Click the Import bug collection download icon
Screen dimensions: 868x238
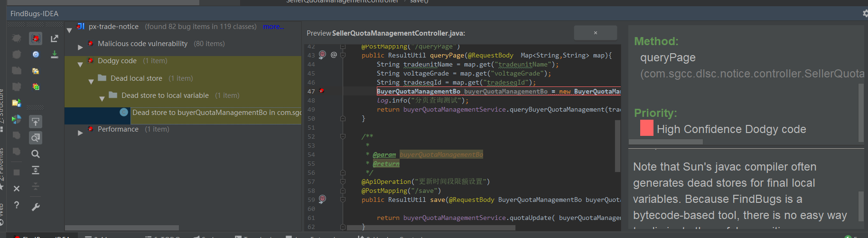point(55,55)
